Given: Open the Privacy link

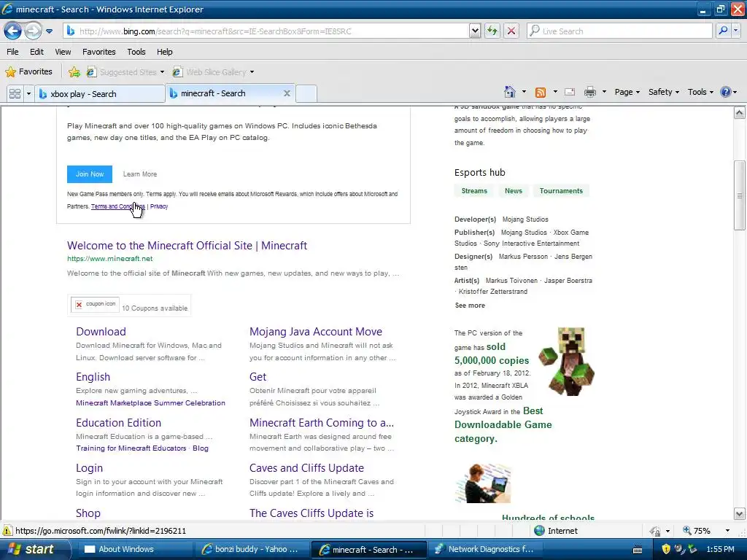Looking at the screenshot, I should click(159, 206).
